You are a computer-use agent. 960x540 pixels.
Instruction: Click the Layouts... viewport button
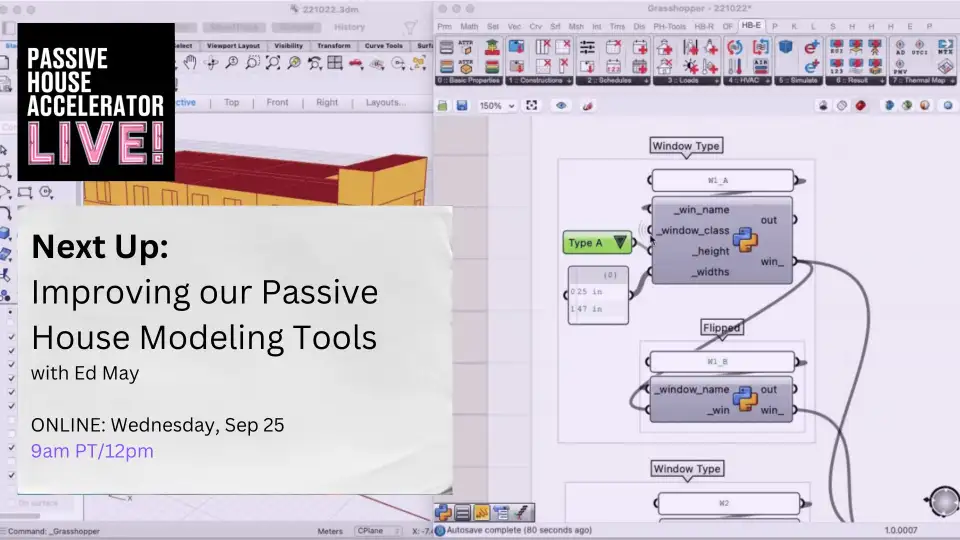pos(384,102)
